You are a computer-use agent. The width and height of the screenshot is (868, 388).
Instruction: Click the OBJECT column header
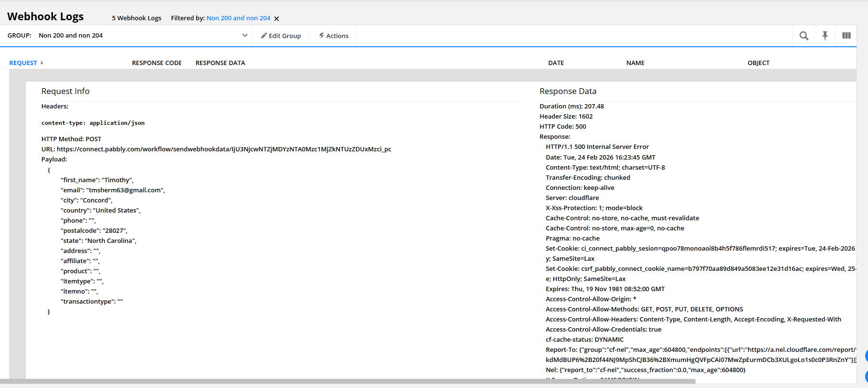point(758,63)
